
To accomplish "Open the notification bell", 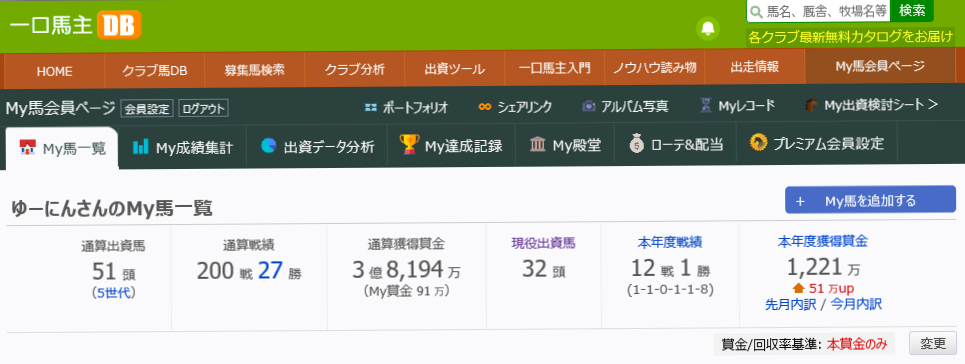I will 708,28.
